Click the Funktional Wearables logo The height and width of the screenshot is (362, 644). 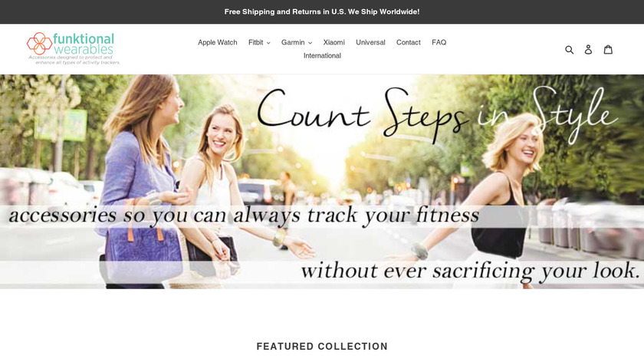pyautogui.click(x=73, y=48)
